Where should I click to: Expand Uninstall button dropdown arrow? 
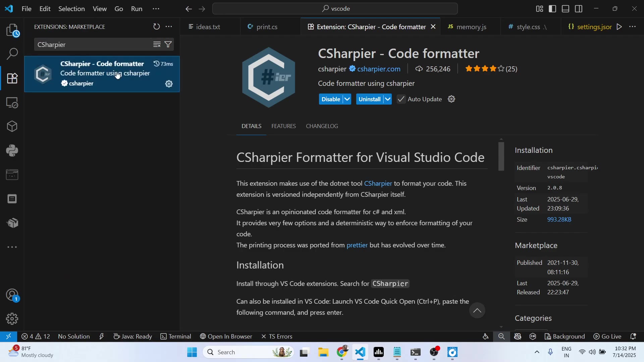388,99
